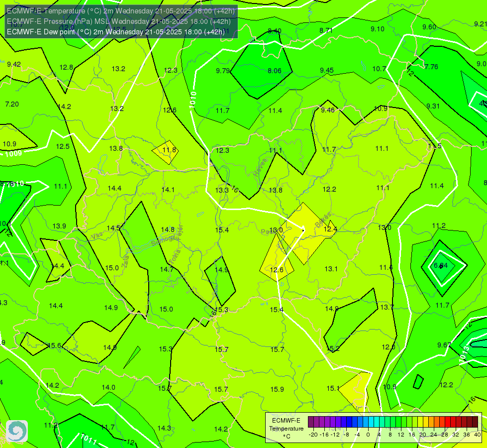Screen dimensions: 487x448
Task: Click the 13.7 temperature value
Action: point(387,307)
